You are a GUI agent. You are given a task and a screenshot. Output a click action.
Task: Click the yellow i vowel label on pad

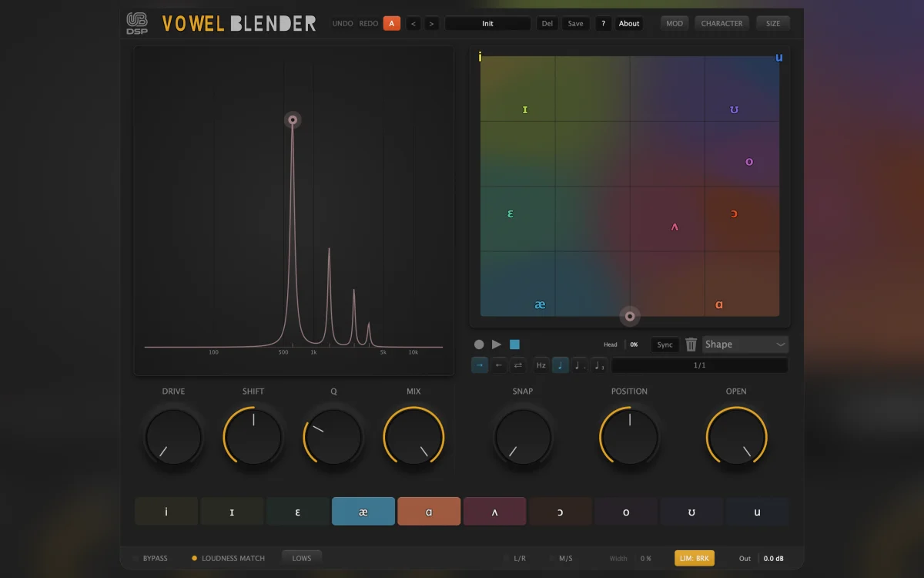pos(480,56)
